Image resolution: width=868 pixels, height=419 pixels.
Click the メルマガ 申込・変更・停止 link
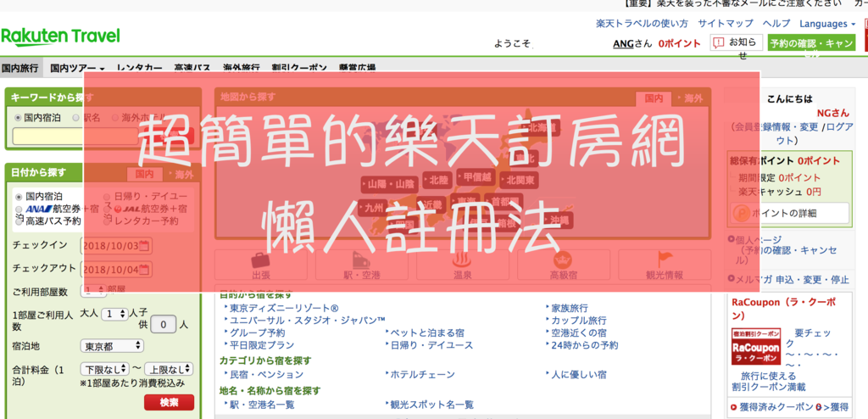click(793, 280)
